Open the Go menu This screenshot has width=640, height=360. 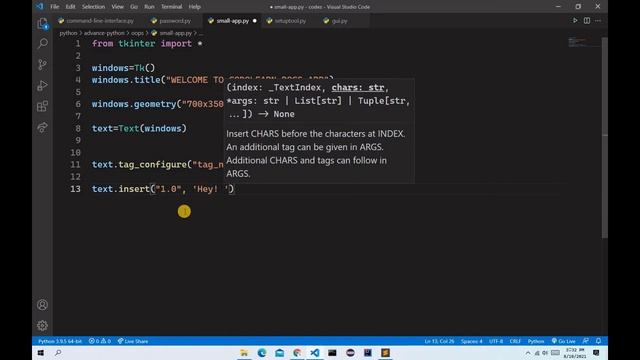click(x=134, y=7)
